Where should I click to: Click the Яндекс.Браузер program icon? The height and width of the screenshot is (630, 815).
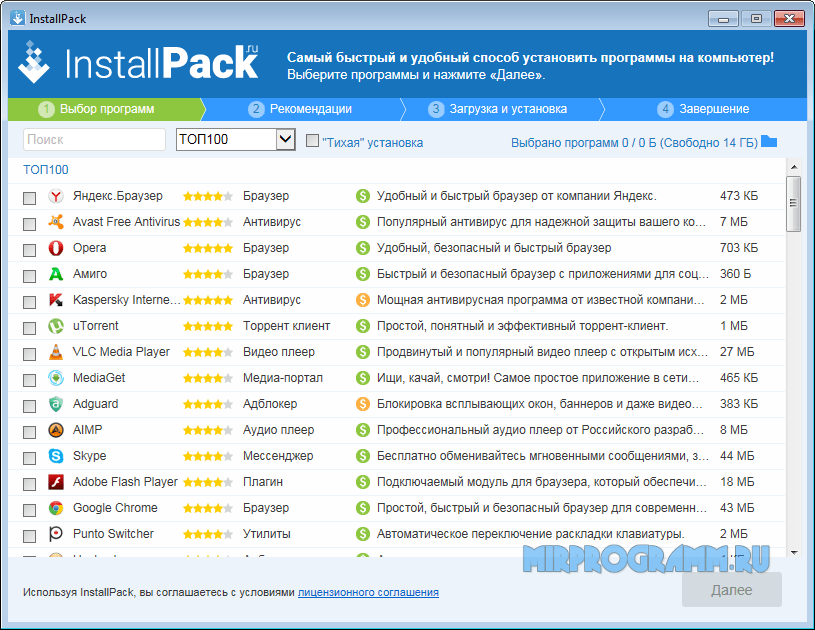click(x=56, y=196)
